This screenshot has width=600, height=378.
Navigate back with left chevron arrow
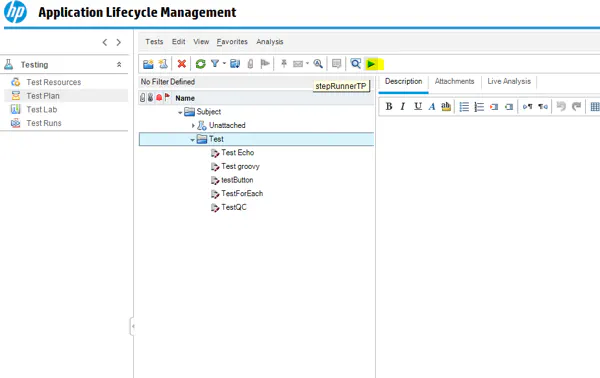(104, 42)
